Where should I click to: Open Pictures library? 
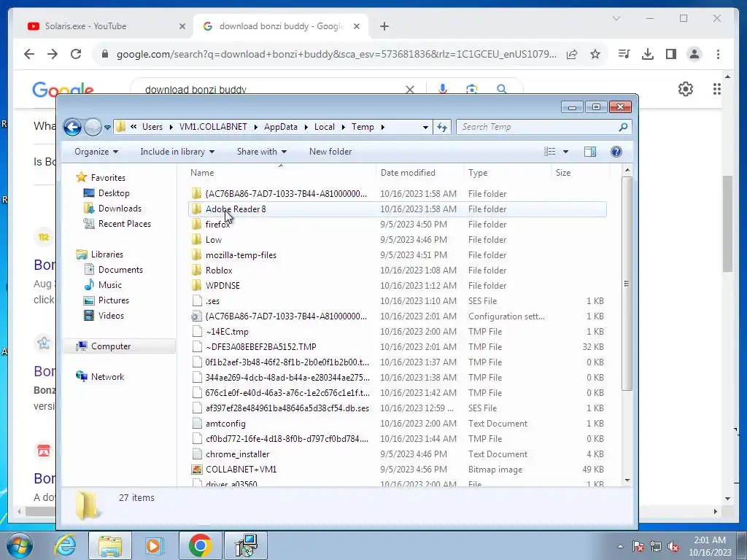[x=113, y=300]
